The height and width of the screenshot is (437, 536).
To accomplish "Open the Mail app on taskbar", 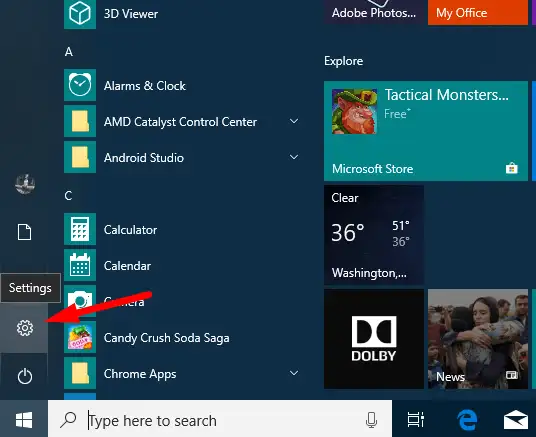I will point(516,420).
